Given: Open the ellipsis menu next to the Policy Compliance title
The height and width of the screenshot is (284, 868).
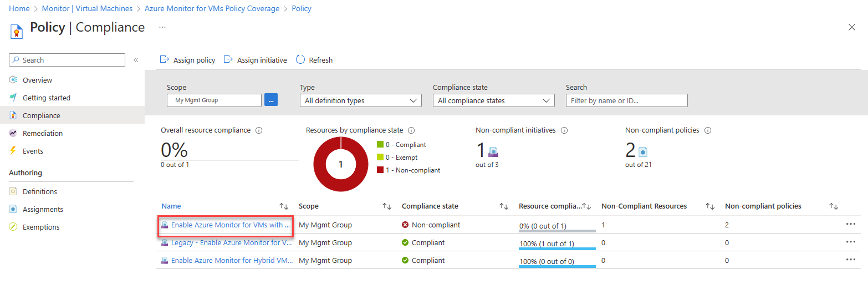Looking at the screenshot, I should [162, 27].
